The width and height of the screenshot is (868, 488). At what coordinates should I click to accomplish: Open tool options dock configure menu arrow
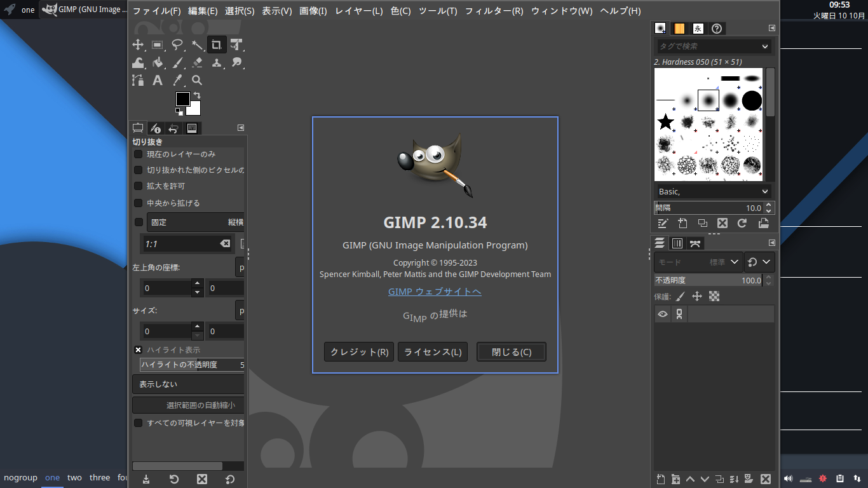241,128
